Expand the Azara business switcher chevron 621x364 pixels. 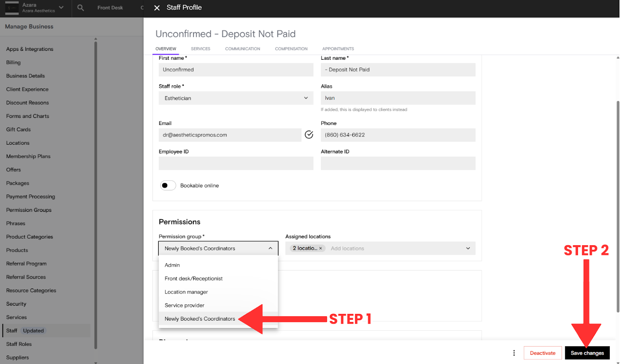[x=61, y=7]
